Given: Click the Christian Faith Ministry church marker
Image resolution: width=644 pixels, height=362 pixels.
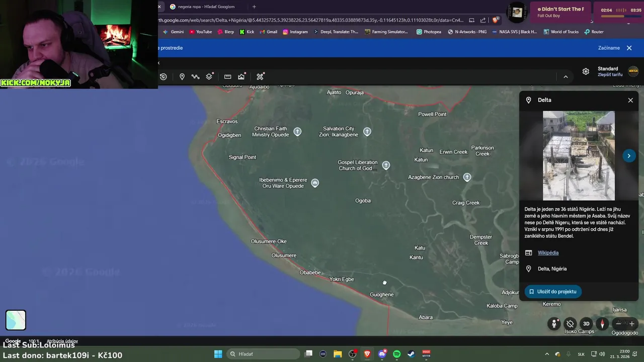Looking at the screenshot, I should pos(297,132).
